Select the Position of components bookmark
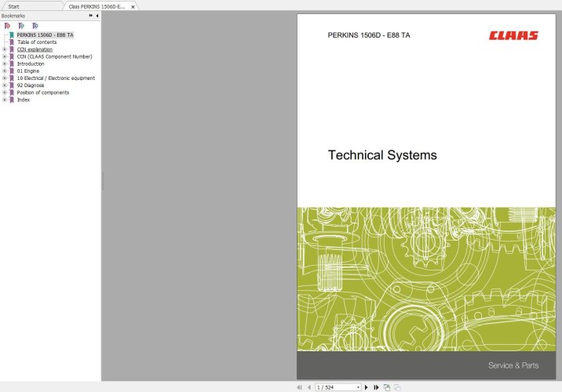Viewport: 562px width, 392px height. coord(42,93)
